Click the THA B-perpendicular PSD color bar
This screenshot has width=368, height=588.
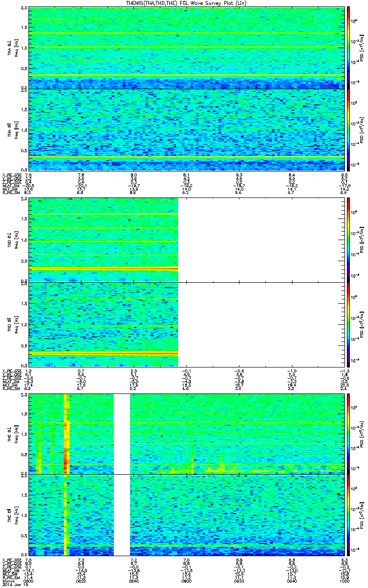349,48
